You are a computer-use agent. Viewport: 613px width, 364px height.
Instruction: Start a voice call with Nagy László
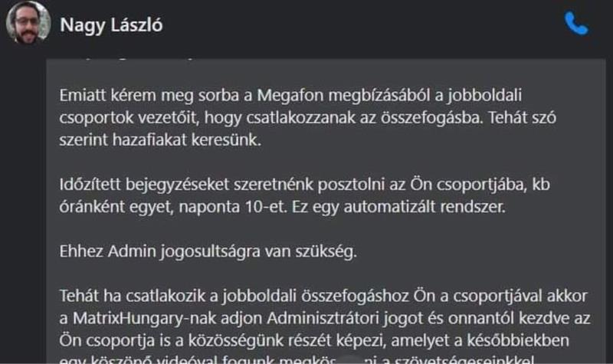pyautogui.click(x=575, y=25)
